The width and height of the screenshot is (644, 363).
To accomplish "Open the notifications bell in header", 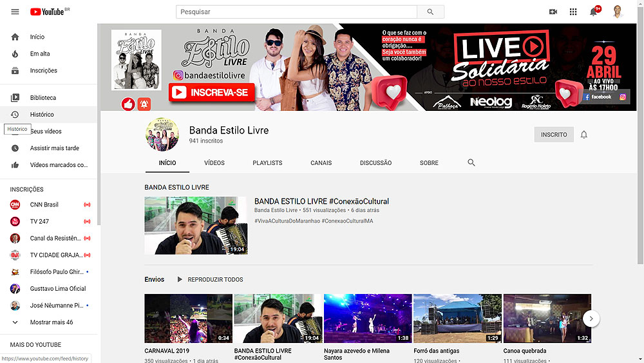I will click(594, 12).
